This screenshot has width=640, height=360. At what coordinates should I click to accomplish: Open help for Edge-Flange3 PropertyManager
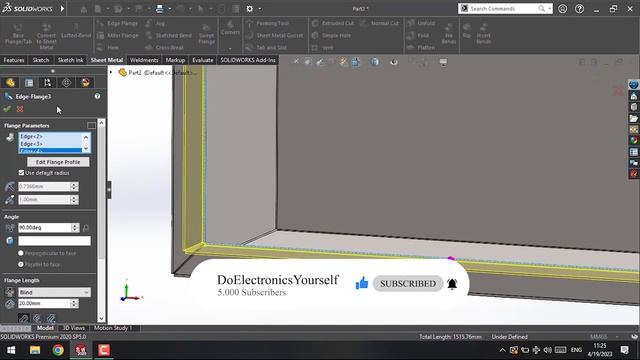[x=97, y=96]
